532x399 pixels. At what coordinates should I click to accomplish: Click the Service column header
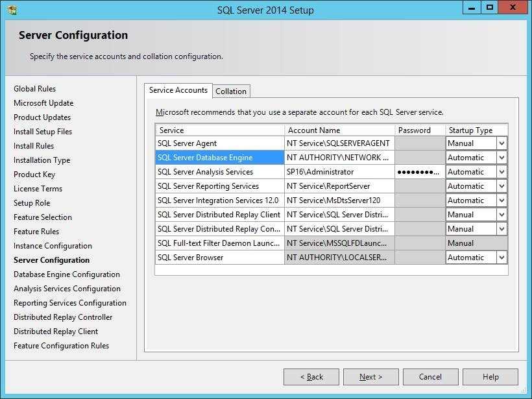(x=219, y=130)
